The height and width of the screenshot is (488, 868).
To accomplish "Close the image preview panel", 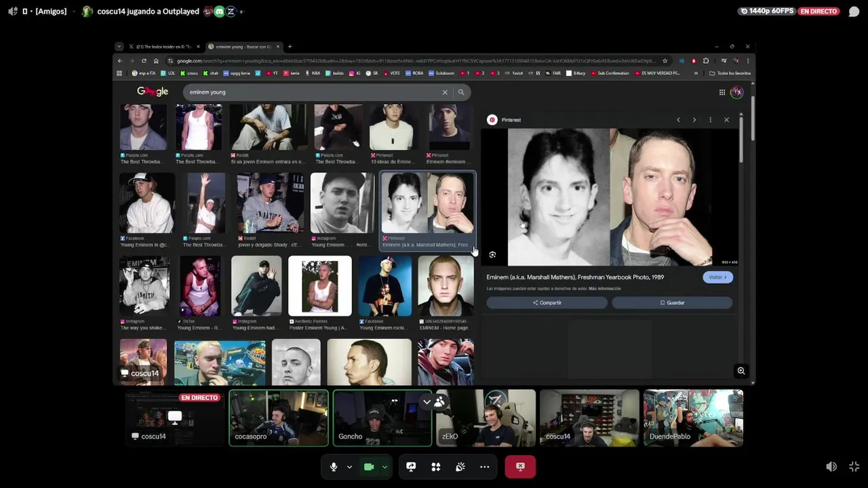I will (x=726, y=120).
